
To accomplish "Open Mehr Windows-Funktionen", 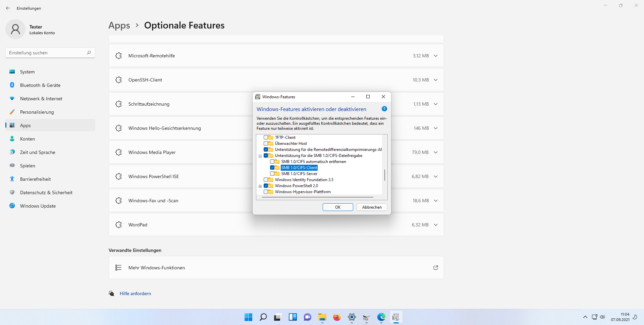I will coord(276,268).
